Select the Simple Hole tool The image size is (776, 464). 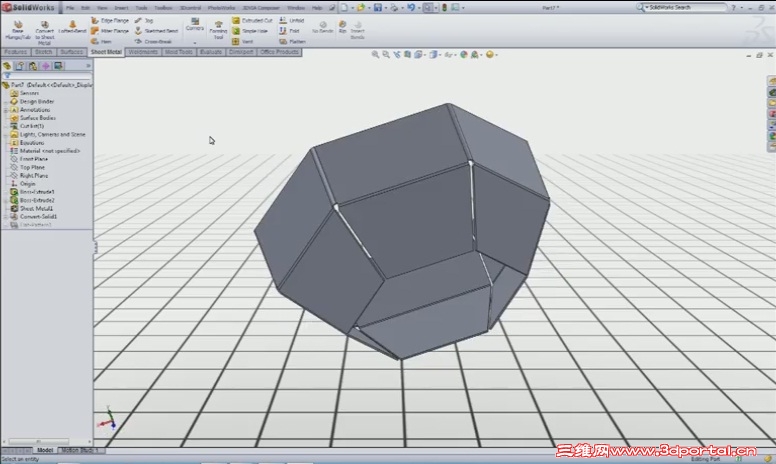pyautogui.click(x=250, y=31)
